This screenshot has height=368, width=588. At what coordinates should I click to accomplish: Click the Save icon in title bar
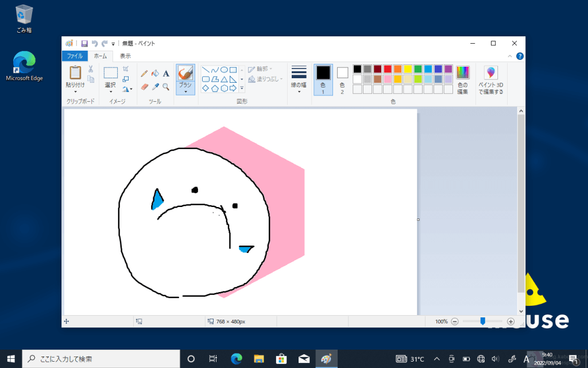(84, 44)
